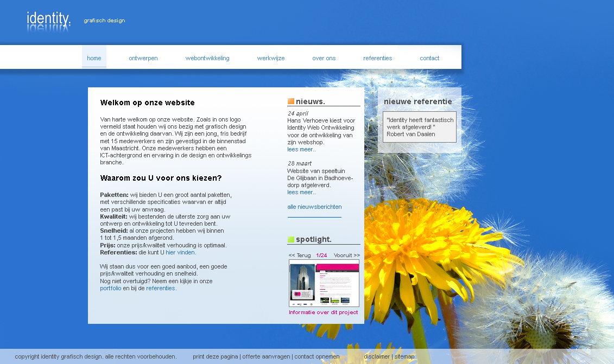The width and height of the screenshot is (614, 364).
Task: Click the 'Welkom op onze website' heading
Action: tap(147, 103)
